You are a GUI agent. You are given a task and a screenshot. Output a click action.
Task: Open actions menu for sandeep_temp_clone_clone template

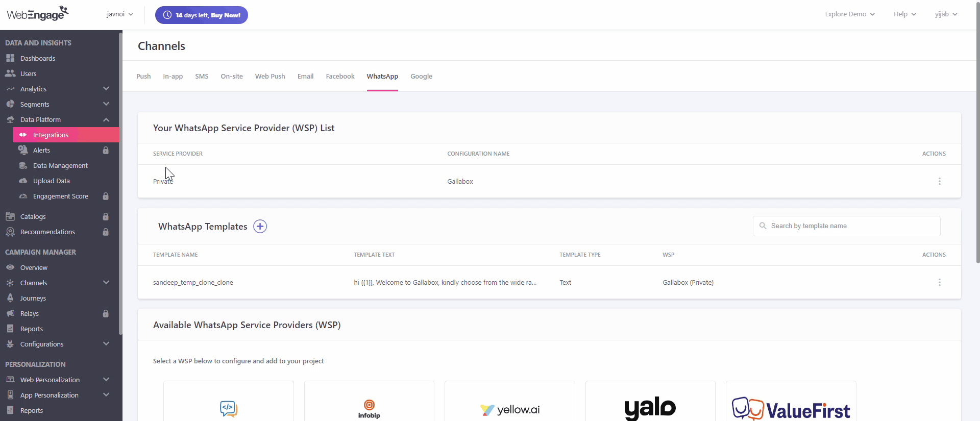(939, 282)
